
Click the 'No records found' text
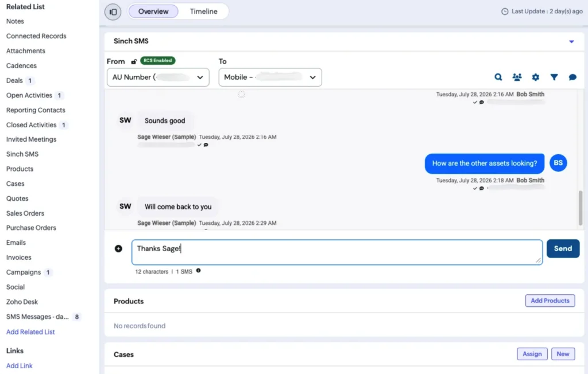139,326
